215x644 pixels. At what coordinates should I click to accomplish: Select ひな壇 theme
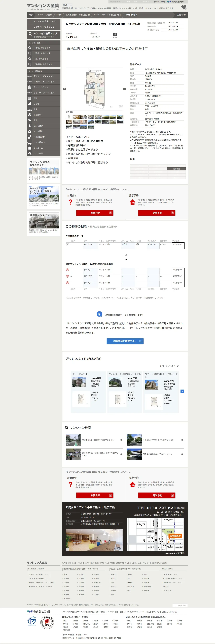pos(44,104)
